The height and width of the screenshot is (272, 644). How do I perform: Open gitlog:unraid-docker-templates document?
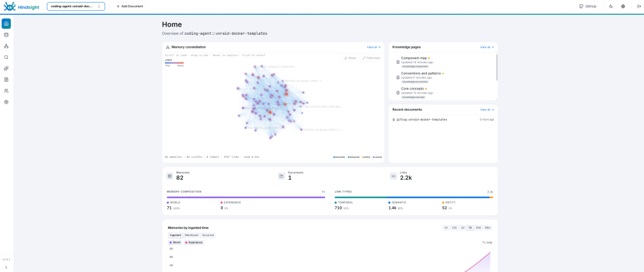coord(421,120)
